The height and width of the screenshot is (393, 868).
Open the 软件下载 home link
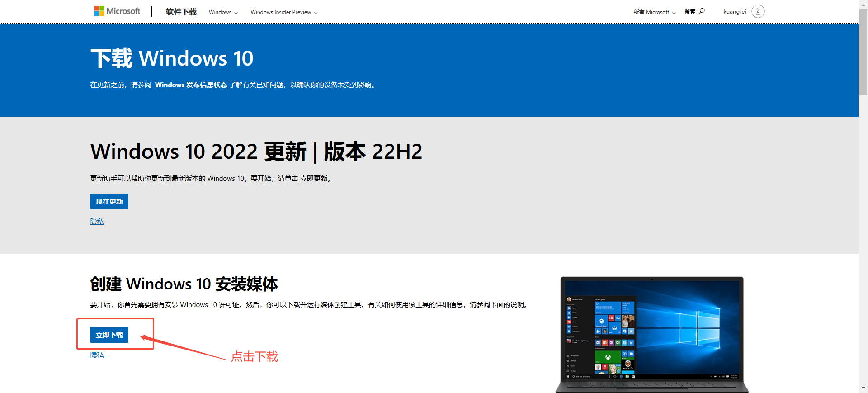point(181,12)
